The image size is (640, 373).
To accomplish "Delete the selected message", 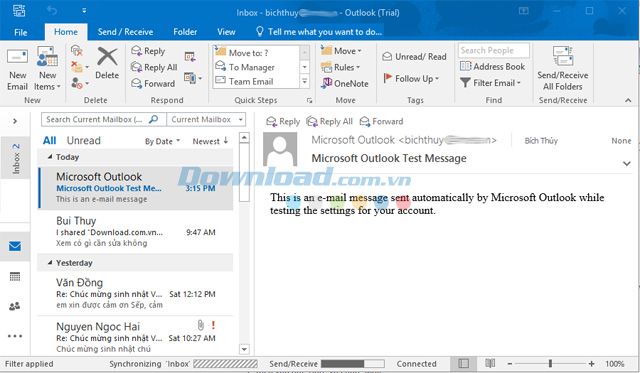I will [107, 63].
